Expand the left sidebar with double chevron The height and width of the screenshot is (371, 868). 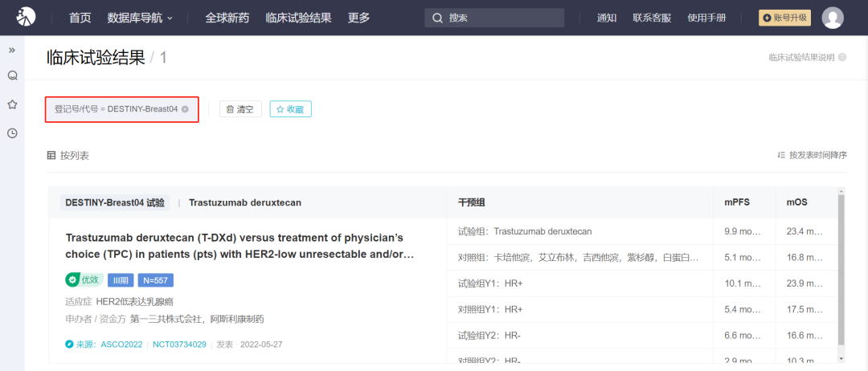point(12,51)
